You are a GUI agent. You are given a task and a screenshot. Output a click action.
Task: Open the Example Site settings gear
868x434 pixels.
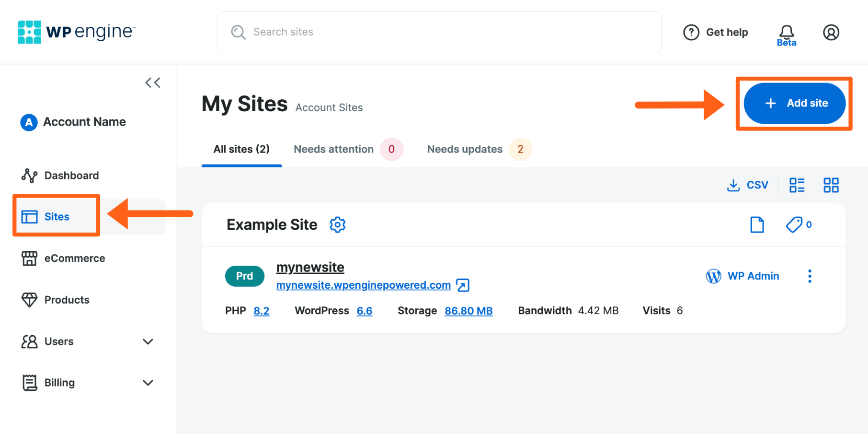coord(337,224)
